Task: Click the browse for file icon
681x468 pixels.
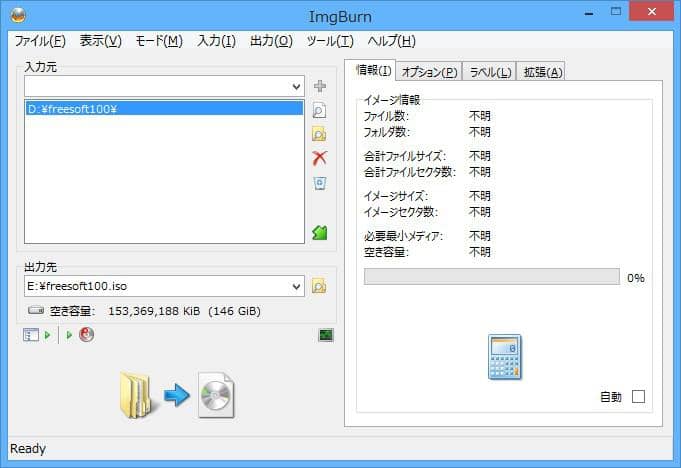Action: click(x=320, y=110)
